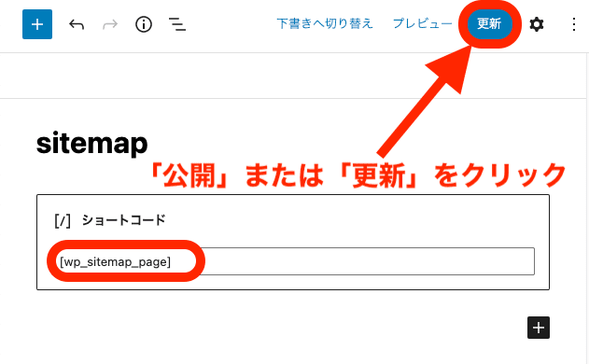Open the list view outline

(177, 25)
